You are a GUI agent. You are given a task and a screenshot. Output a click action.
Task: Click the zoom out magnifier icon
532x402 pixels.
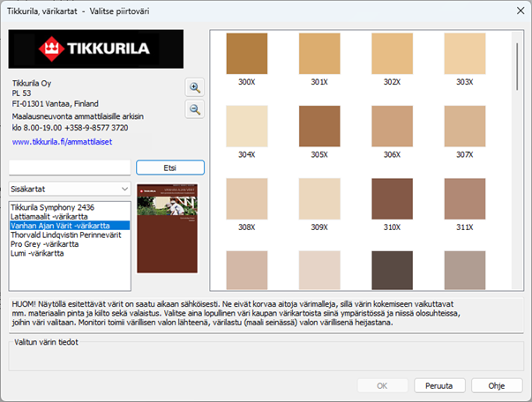[195, 109]
